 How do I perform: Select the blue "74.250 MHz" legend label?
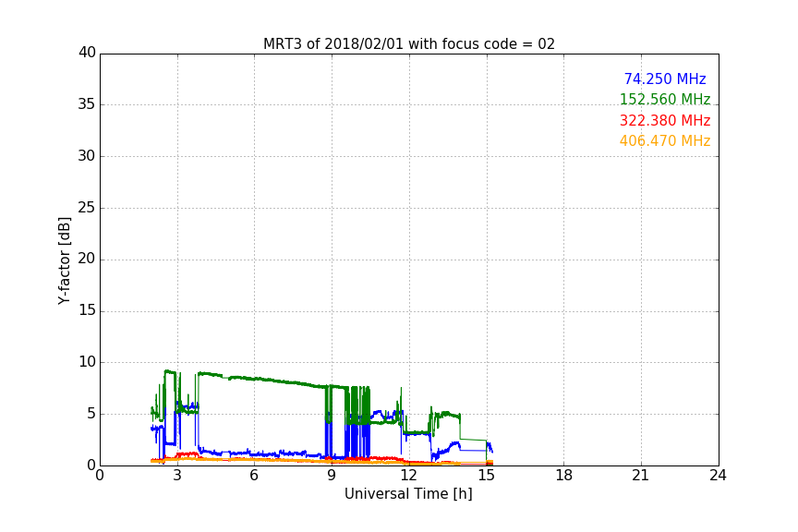pyautogui.click(x=665, y=79)
